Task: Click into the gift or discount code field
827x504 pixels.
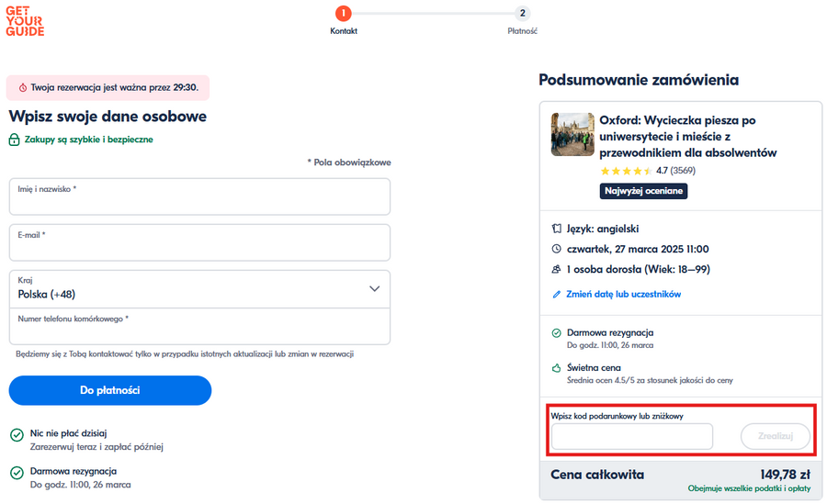Action: pyautogui.click(x=631, y=437)
